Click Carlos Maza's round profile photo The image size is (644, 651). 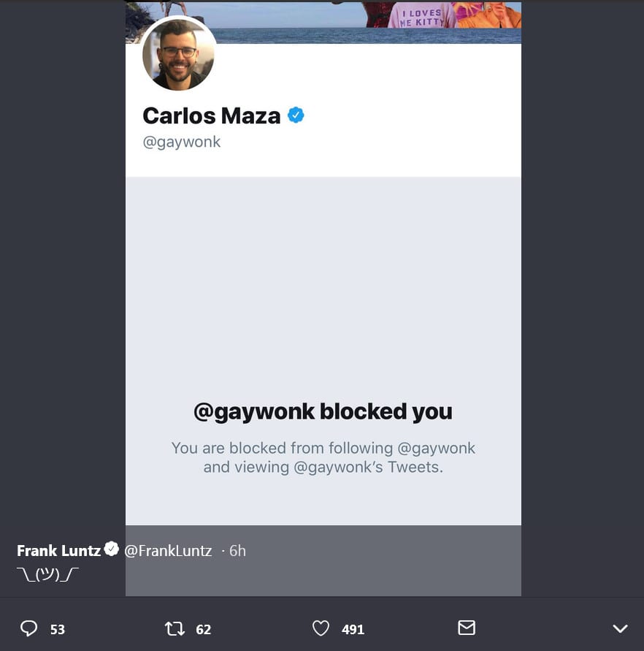click(x=179, y=54)
